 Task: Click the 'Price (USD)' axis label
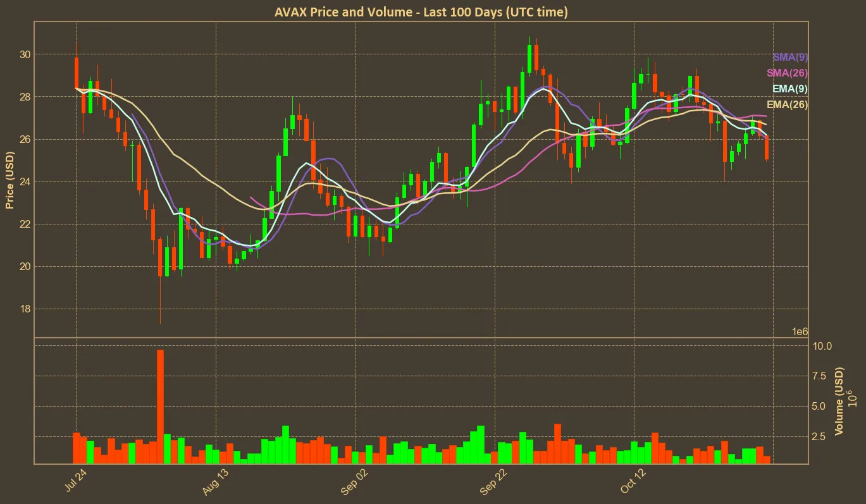(x=9, y=180)
